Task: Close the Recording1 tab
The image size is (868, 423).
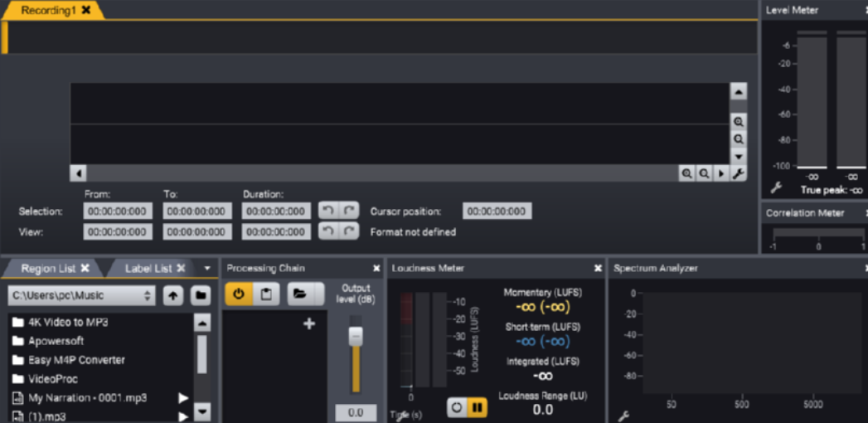Action: [85, 10]
